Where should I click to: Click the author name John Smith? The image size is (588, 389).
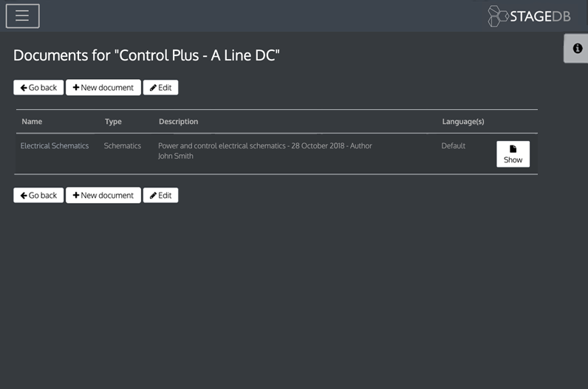coord(176,156)
